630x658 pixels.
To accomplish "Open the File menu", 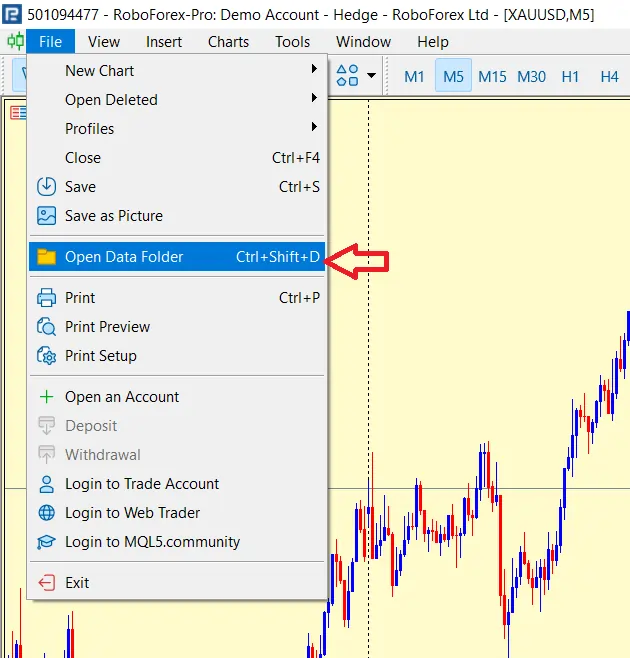I will 50,42.
